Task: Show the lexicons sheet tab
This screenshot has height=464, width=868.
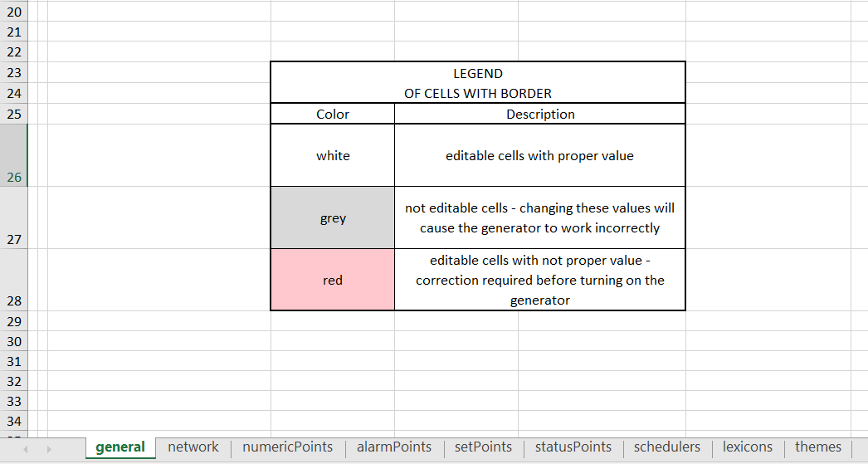Action: tap(747, 447)
